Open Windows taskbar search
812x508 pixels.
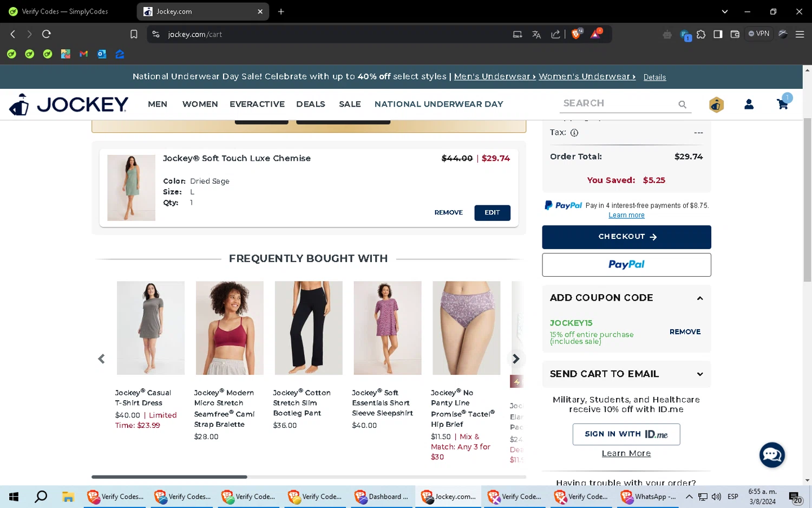pos(41,497)
